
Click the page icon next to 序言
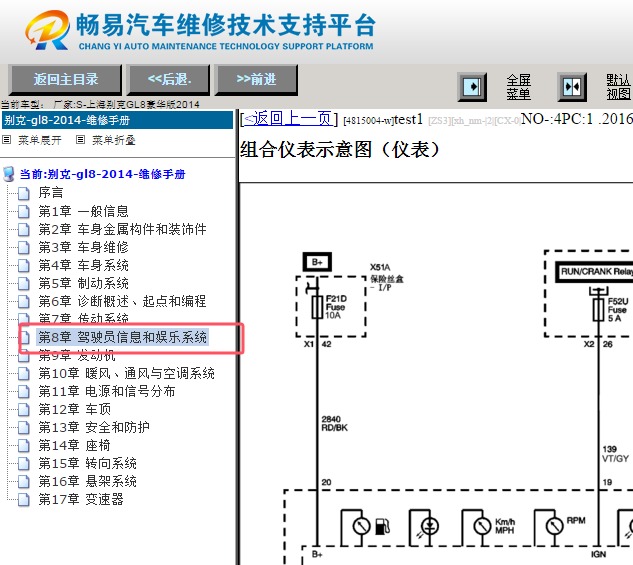24,193
